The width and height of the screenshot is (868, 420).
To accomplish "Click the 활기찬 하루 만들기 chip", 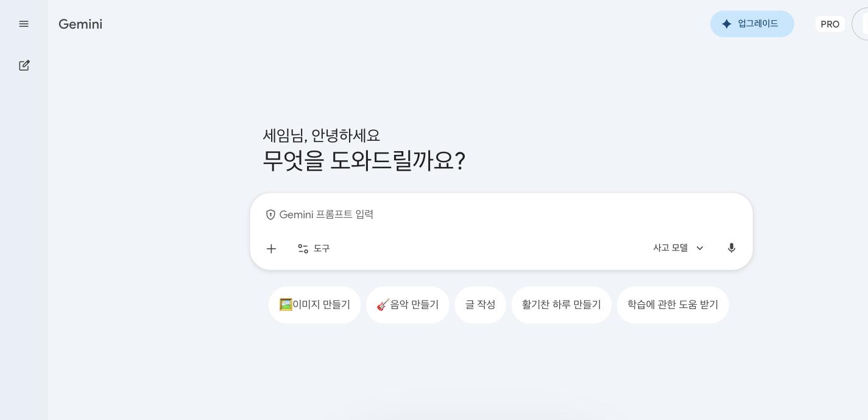I will 561,305.
